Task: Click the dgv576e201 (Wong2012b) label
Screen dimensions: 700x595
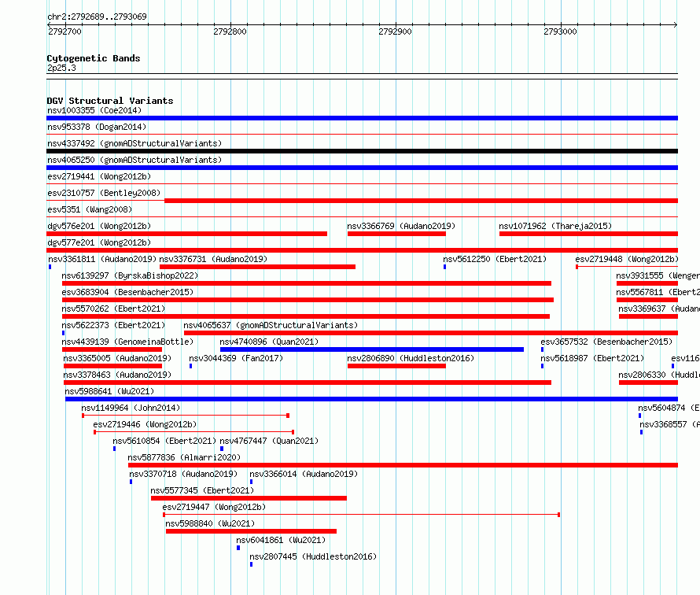Action: tap(99, 226)
